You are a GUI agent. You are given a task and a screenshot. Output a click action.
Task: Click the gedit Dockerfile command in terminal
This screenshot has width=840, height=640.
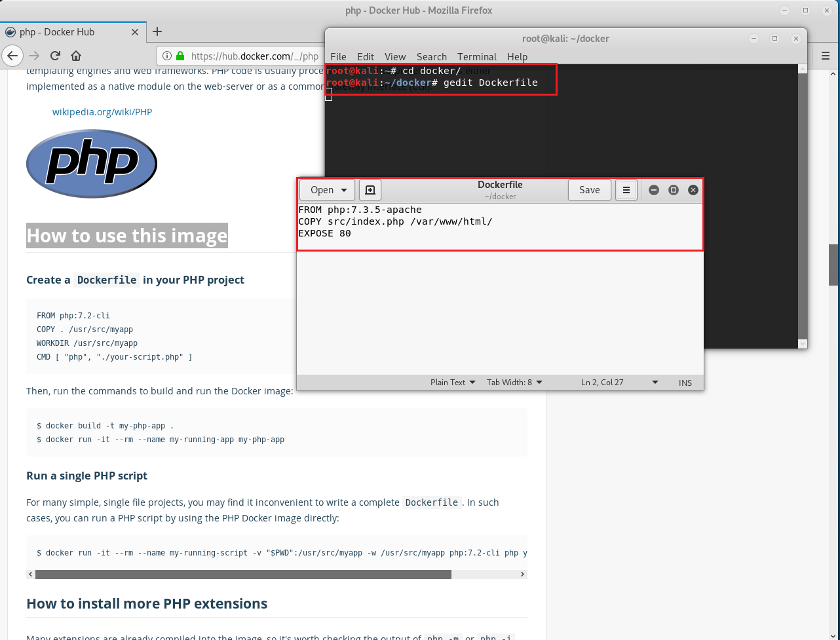point(490,83)
